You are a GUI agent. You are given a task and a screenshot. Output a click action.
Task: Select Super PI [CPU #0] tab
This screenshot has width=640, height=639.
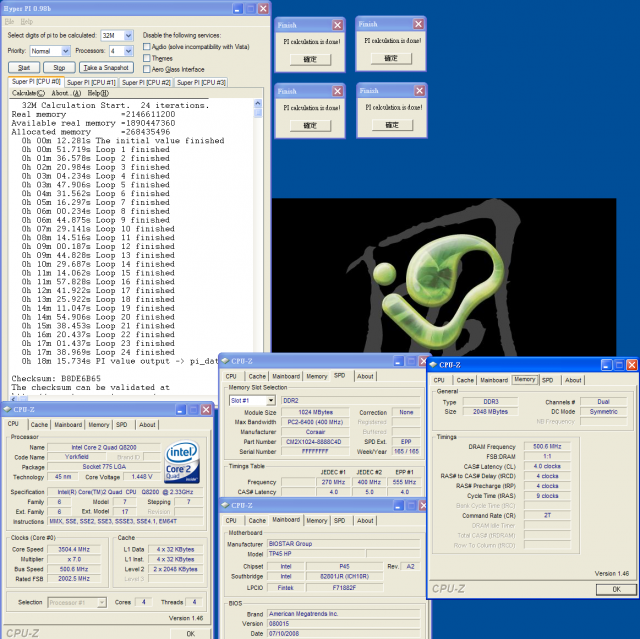pyautogui.click(x=36, y=82)
